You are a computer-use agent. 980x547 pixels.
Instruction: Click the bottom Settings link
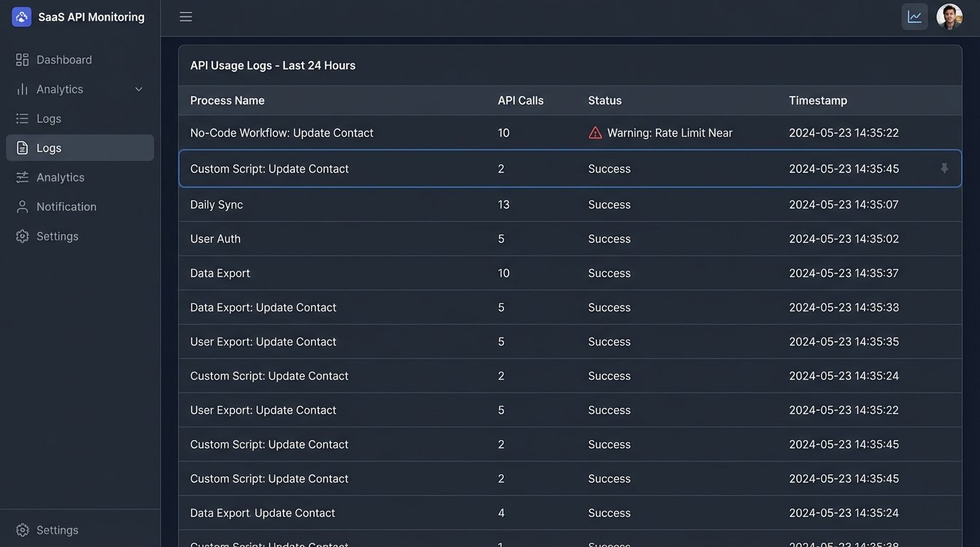57,530
